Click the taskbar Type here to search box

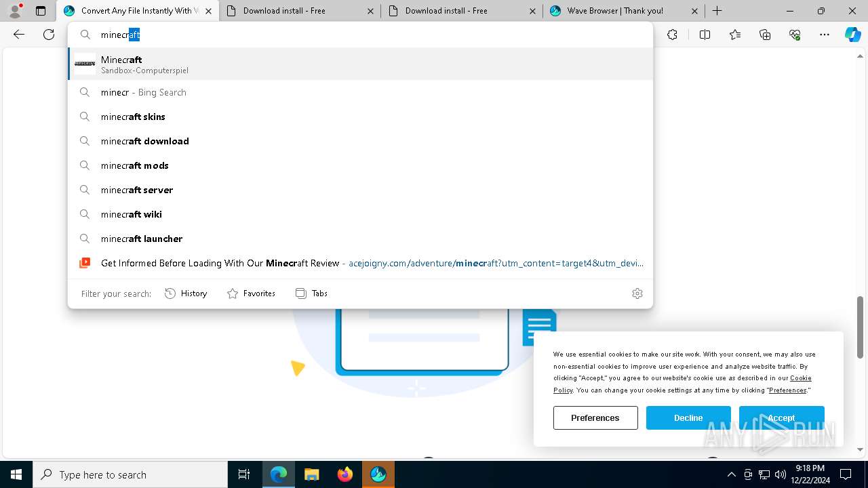130,474
